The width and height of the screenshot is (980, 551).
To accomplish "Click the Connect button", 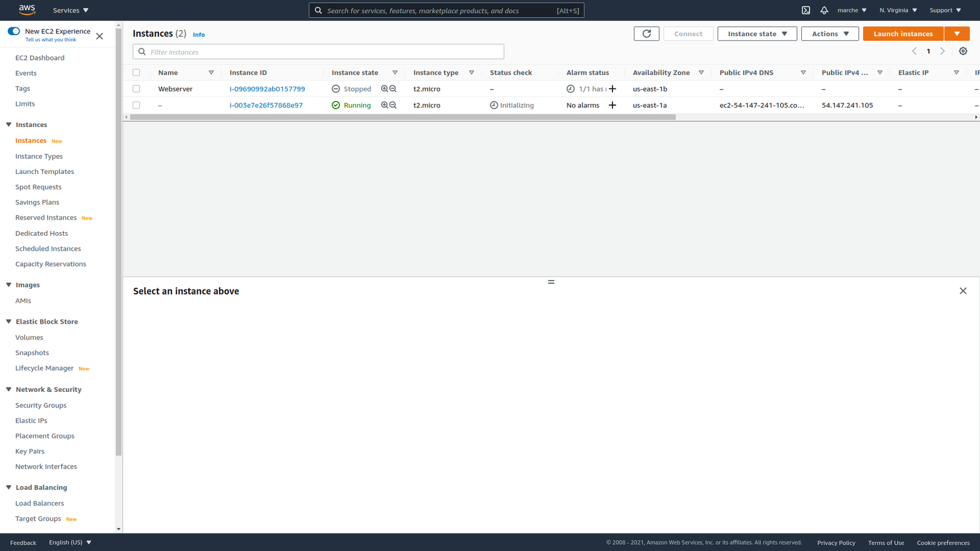I will pyautogui.click(x=688, y=34).
